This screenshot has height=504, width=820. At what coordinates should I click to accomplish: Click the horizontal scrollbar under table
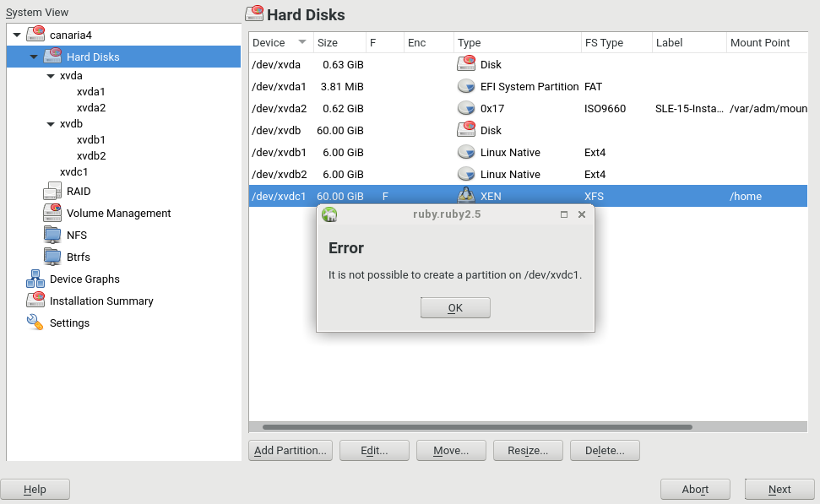click(477, 427)
